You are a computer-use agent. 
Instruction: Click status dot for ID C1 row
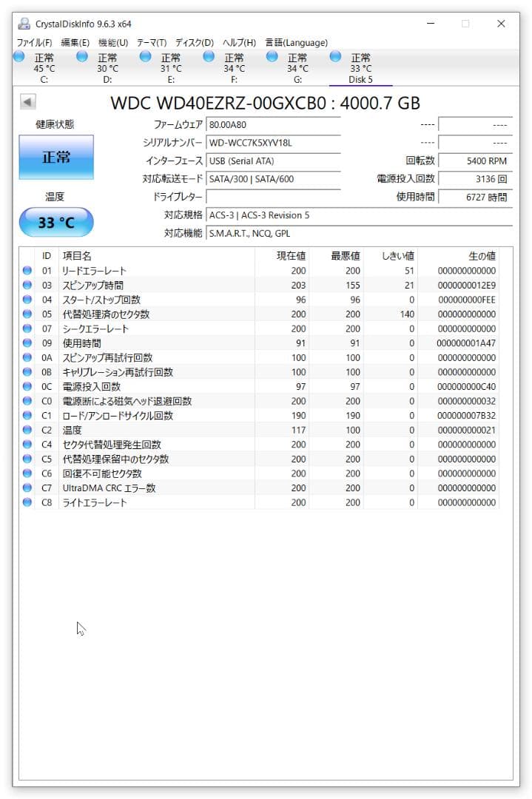pos(27,415)
